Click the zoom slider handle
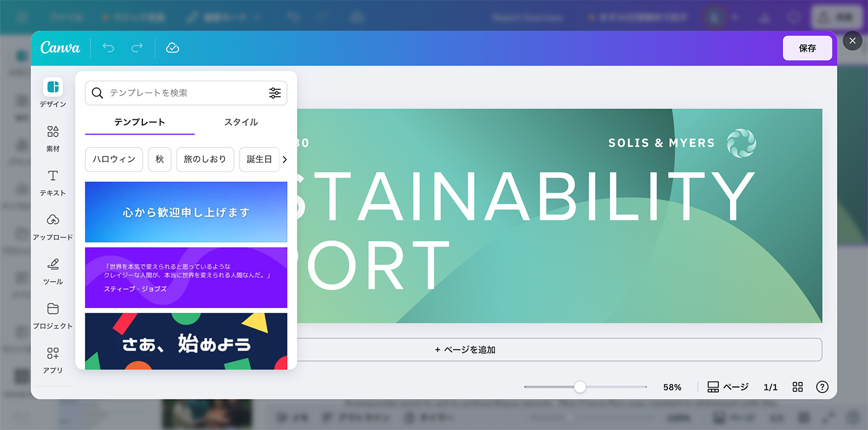The image size is (868, 430). coord(580,387)
